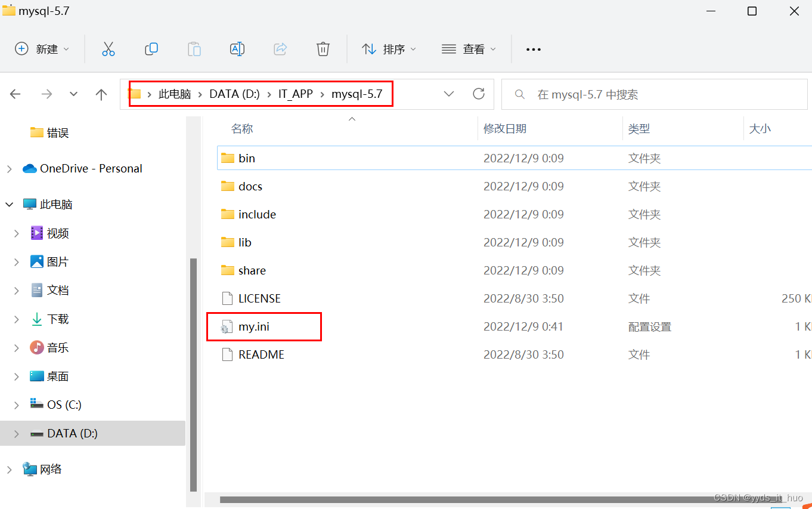Click the Share icon in toolbar
The height and width of the screenshot is (509, 812).
pos(280,49)
